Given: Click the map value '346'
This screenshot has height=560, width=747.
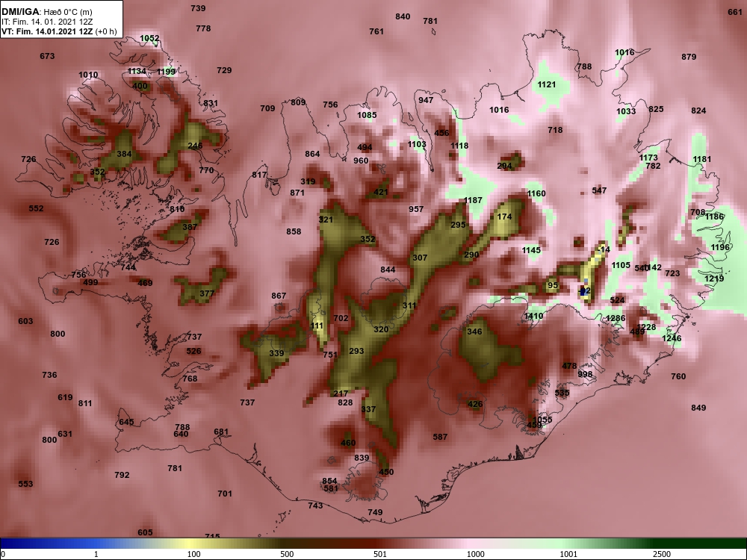Looking at the screenshot, I should click(474, 332).
